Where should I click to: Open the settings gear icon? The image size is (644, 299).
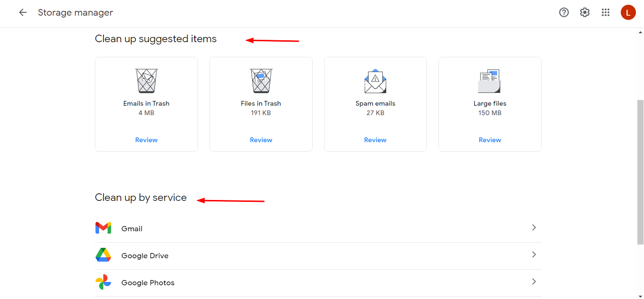(585, 13)
